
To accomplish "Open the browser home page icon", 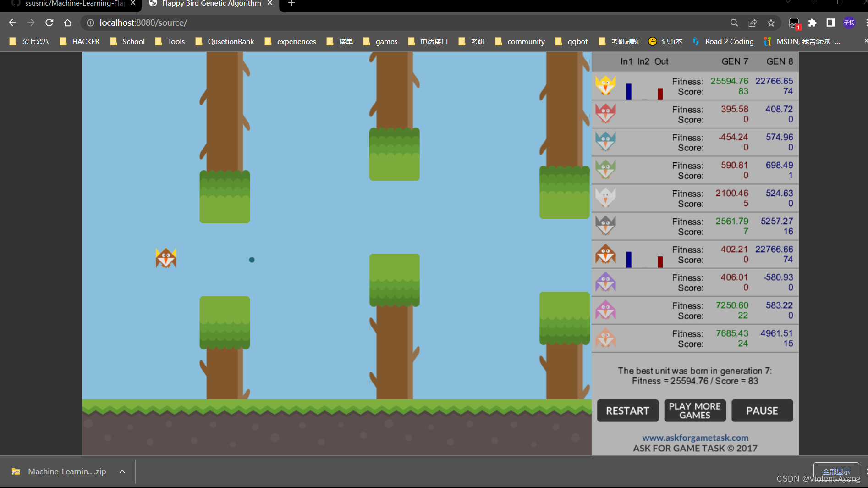I will coord(68,22).
